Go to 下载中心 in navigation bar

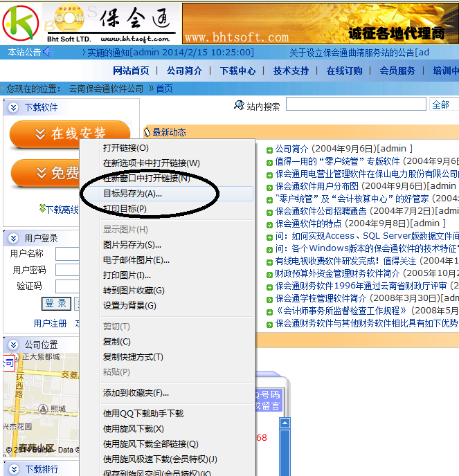pyautogui.click(x=237, y=71)
